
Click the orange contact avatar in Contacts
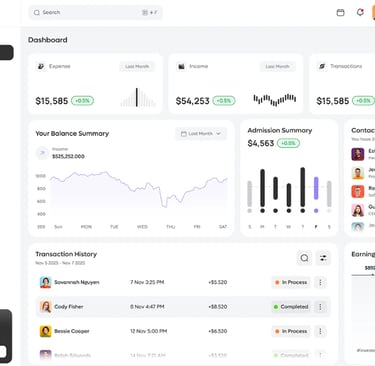[x=358, y=191]
